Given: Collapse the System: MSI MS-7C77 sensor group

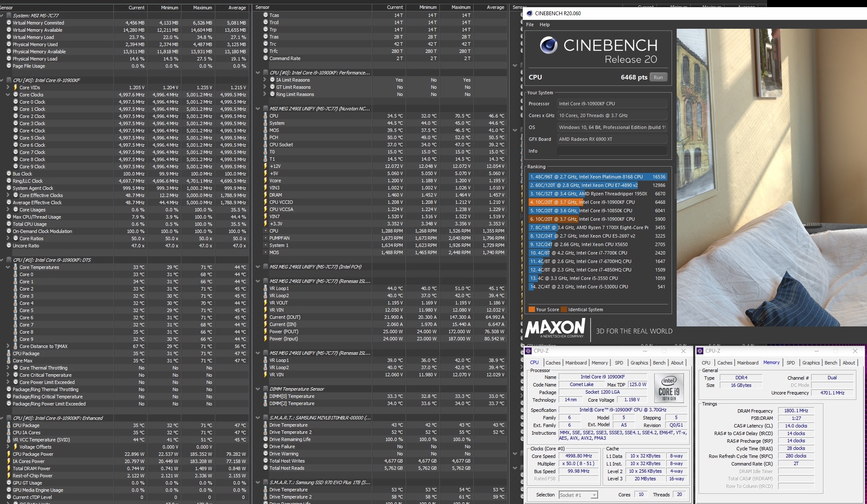Looking at the screenshot, I should click(x=2, y=16).
